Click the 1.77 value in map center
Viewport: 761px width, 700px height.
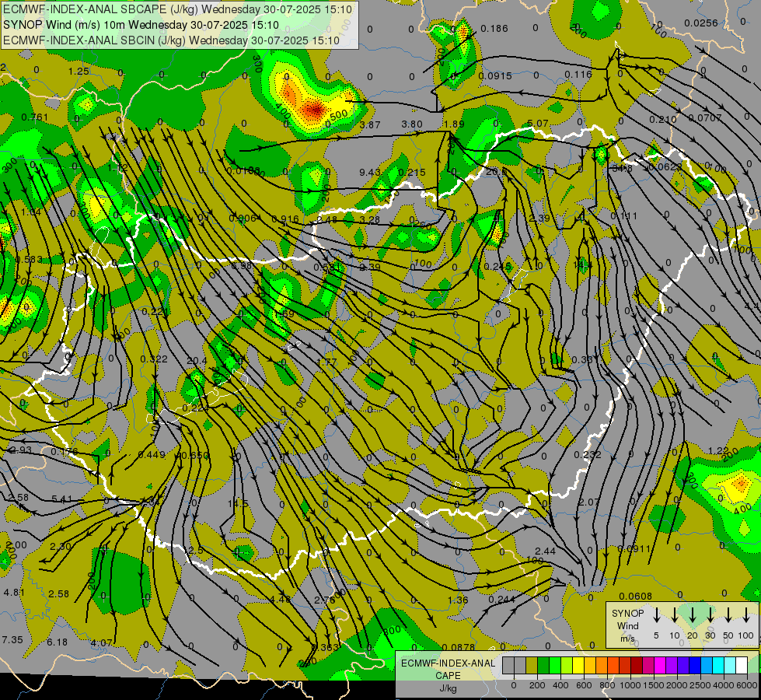tap(326, 362)
